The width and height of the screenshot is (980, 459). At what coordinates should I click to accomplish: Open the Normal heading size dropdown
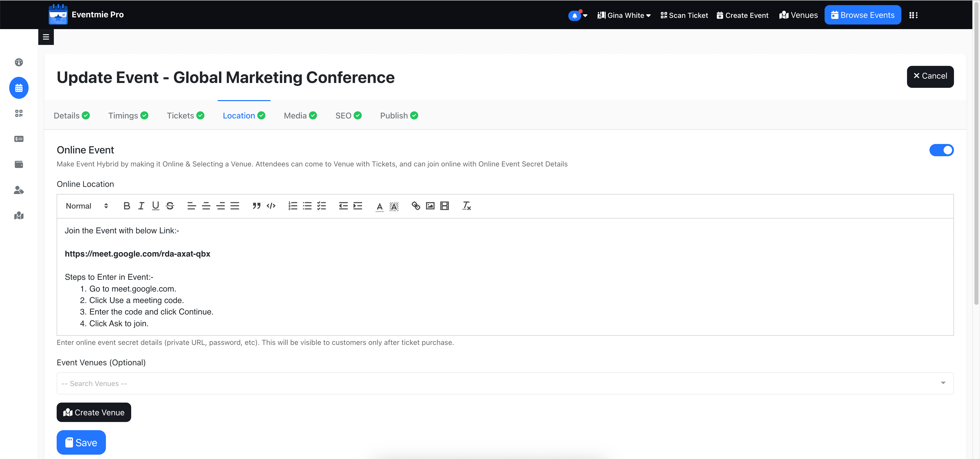pos(87,206)
